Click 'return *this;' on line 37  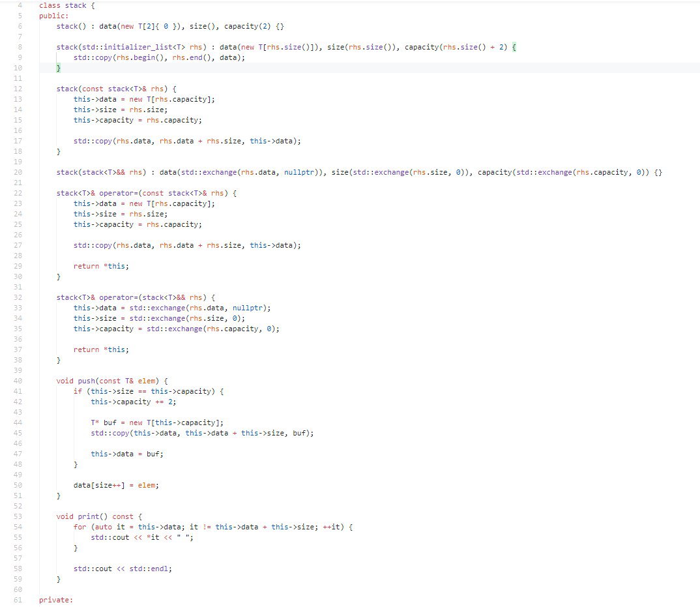[101, 349]
